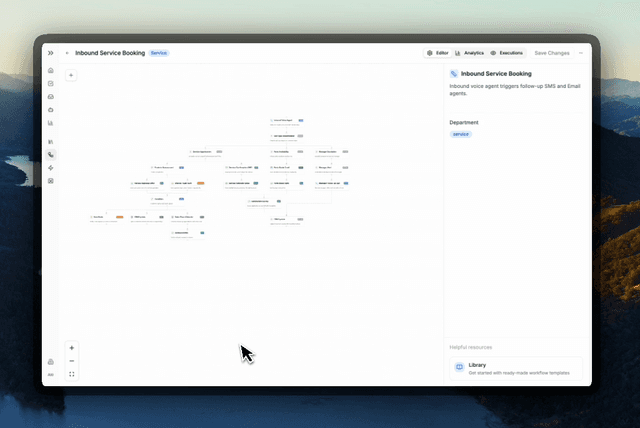Click the Save Changes button
This screenshot has width=640, height=428.
point(551,52)
